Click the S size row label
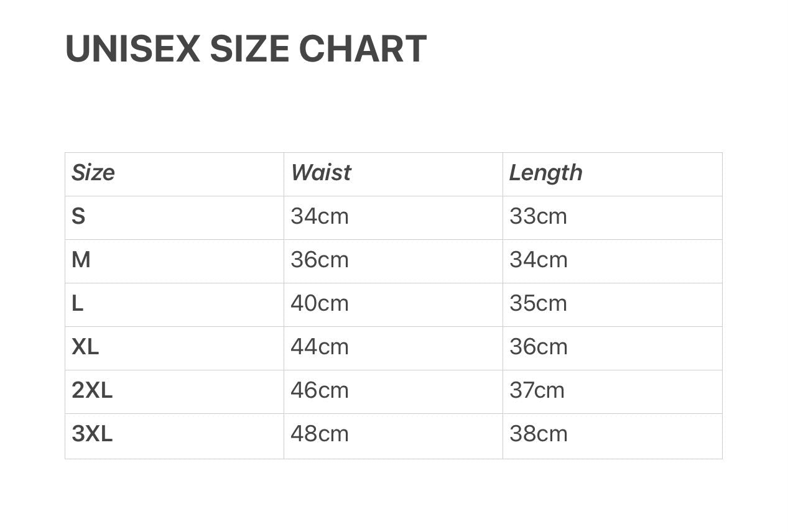 [x=78, y=216]
